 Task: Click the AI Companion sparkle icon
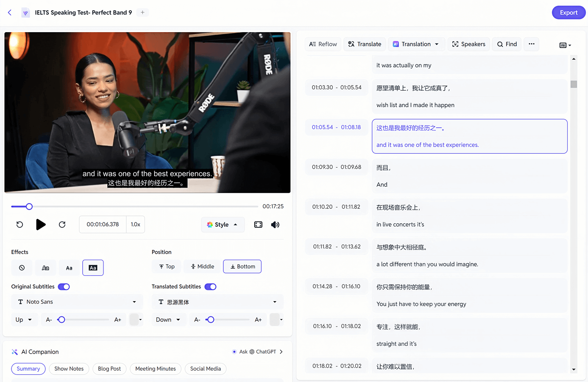tap(14, 352)
